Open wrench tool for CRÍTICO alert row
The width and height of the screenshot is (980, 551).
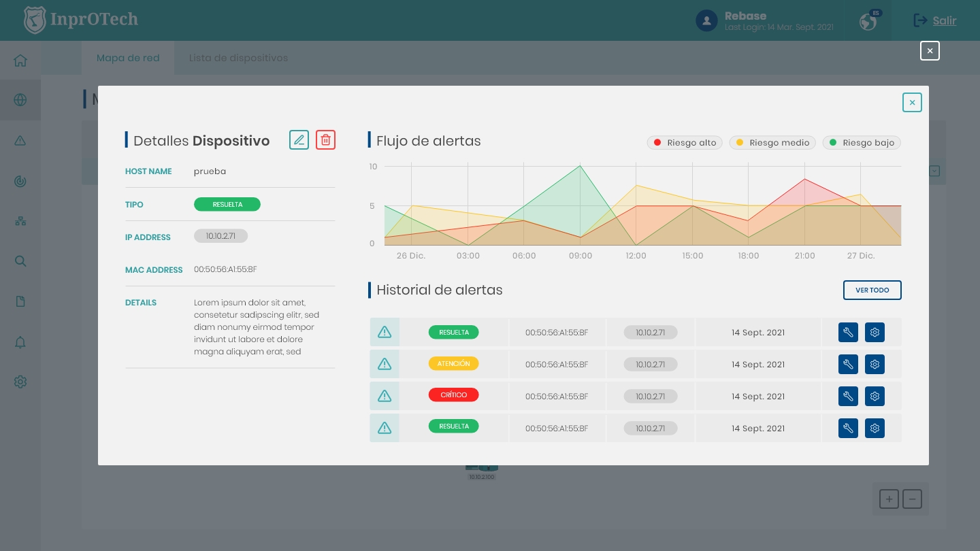coord(848,396)
